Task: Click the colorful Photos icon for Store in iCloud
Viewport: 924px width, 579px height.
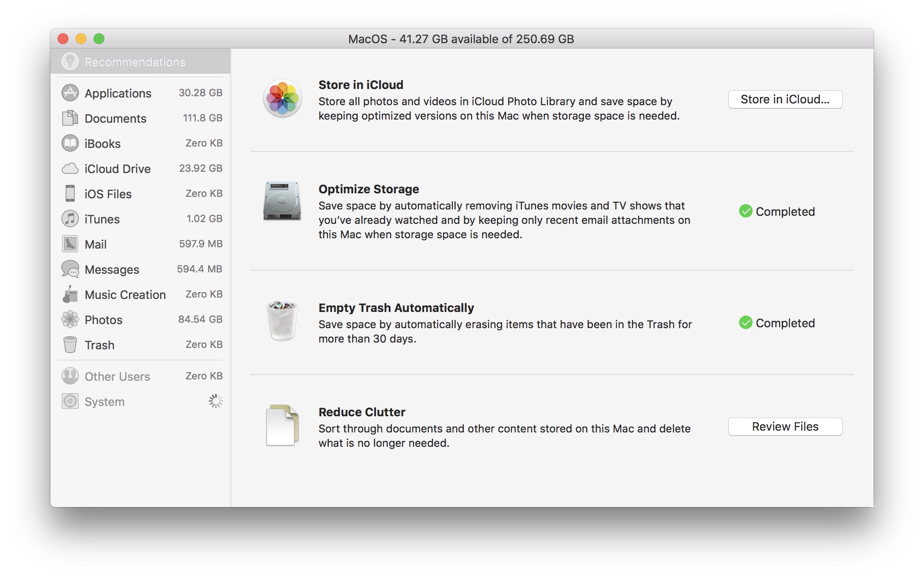Action: coord(283,98)
